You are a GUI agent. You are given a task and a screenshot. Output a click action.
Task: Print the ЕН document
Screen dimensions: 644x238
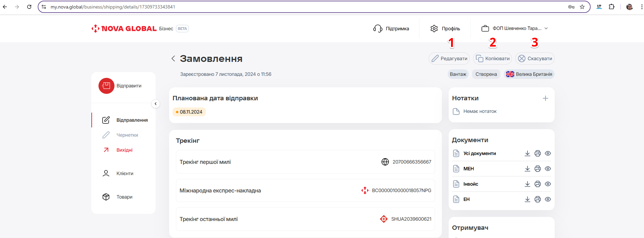[x=537, y=199]
